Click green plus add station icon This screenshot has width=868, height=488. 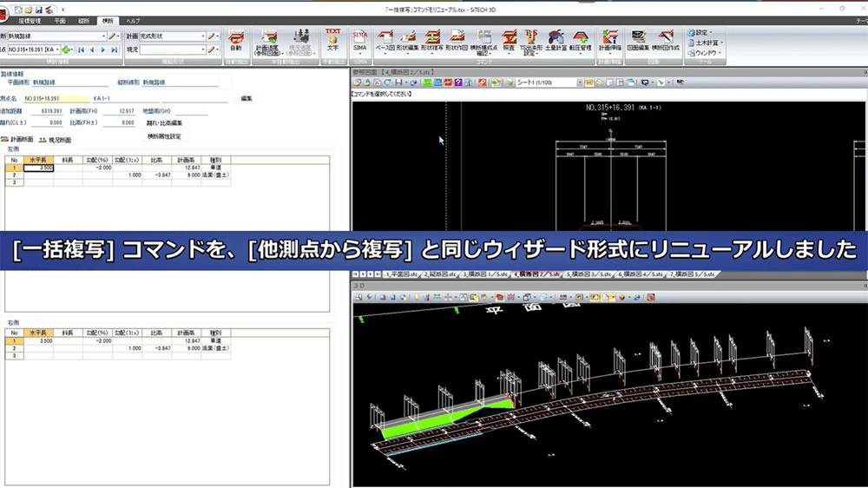66,49
